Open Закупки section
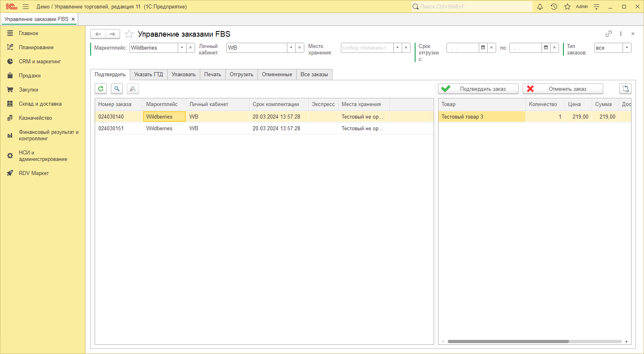 point(43,90)
